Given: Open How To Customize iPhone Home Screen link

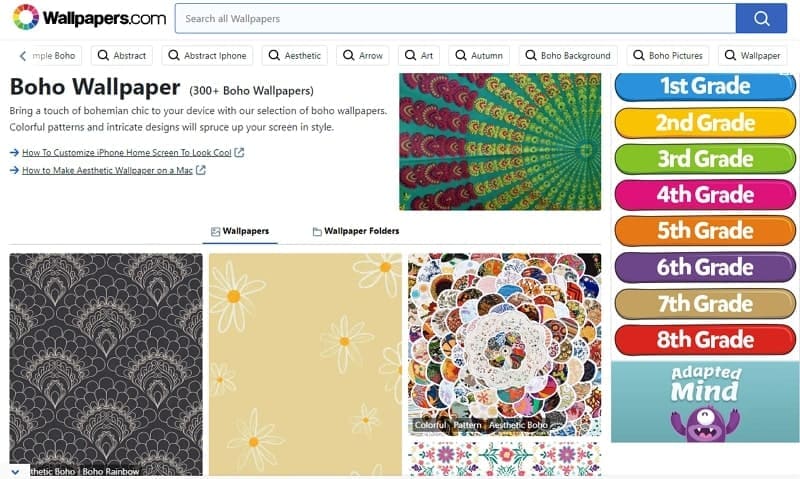Looking at the screenshot, I should click(x=126, y=152).
